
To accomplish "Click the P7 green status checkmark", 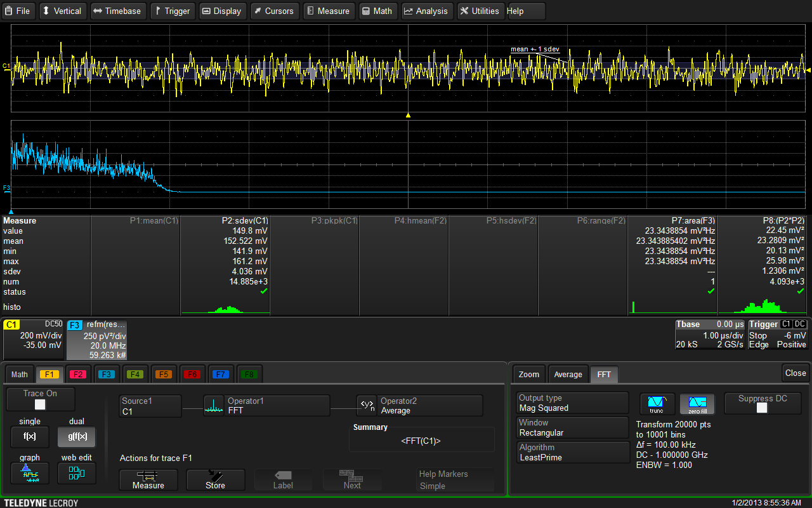I will (x=710, y=291).
